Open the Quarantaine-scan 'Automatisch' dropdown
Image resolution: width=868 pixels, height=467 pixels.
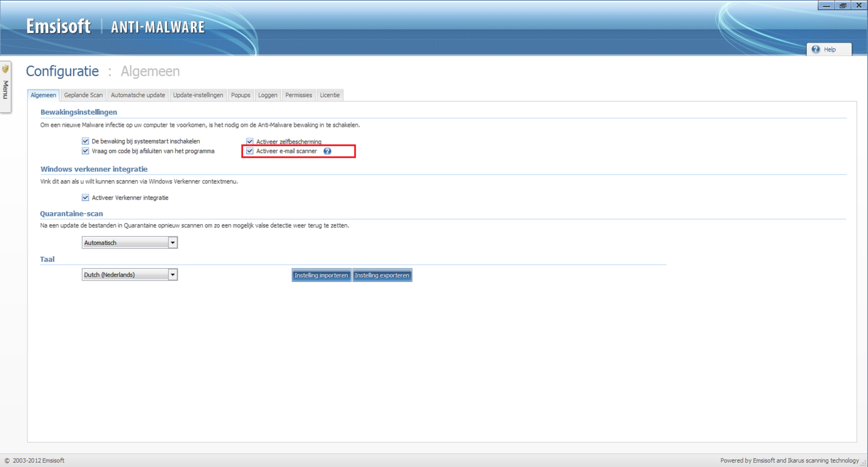(130, 243)
